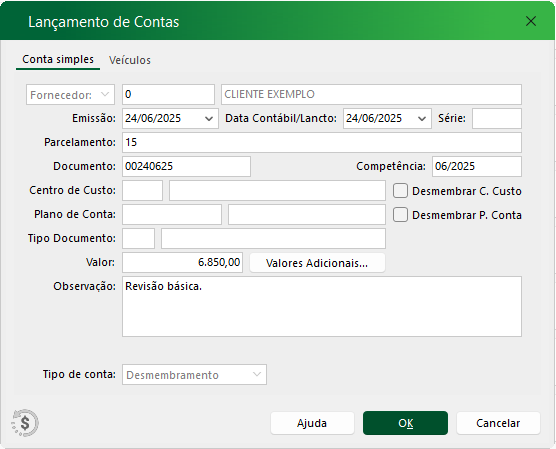Open the Valores Adicionais dialog
The height and width of the screenshot is (449, 556).
coord(317,263)
